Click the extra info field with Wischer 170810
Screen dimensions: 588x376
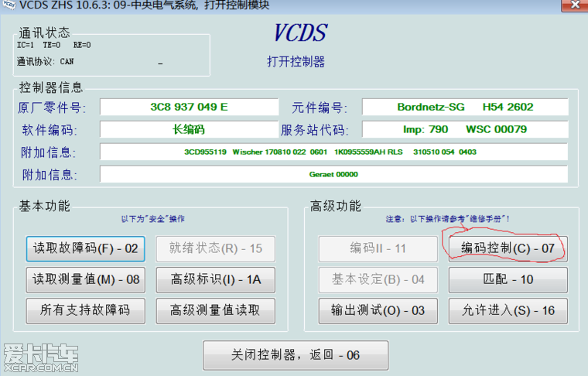click(333, 152)
